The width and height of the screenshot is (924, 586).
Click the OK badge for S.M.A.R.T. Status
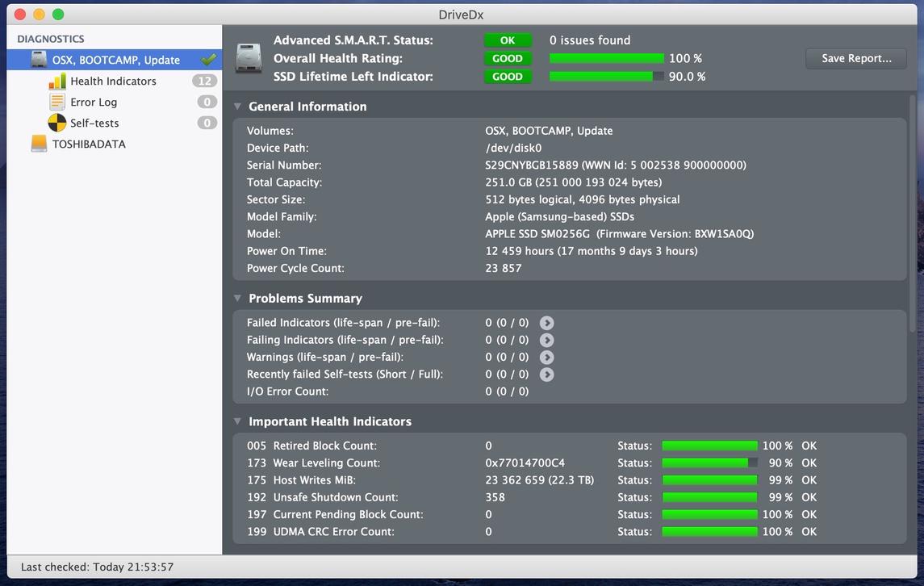coord(508,40)
